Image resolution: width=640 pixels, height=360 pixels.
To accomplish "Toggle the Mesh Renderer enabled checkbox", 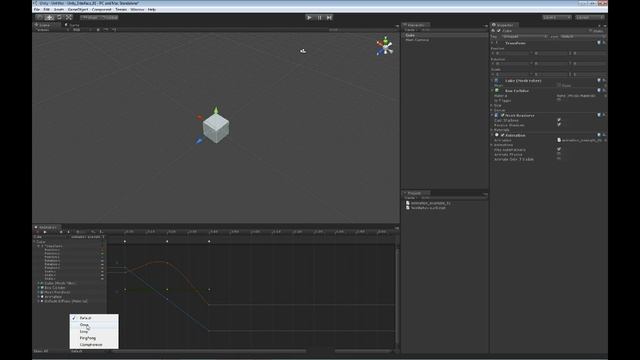I will 502,116.
